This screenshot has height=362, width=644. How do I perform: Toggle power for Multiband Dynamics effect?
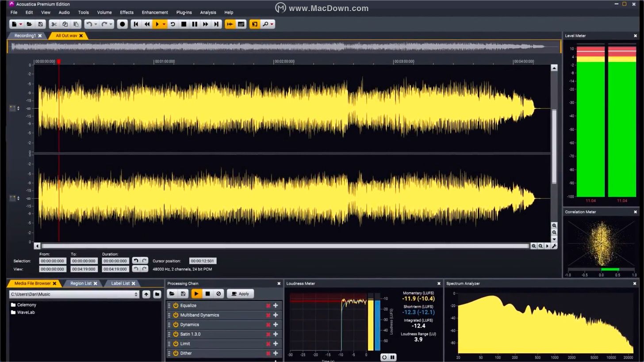[176, 315]
